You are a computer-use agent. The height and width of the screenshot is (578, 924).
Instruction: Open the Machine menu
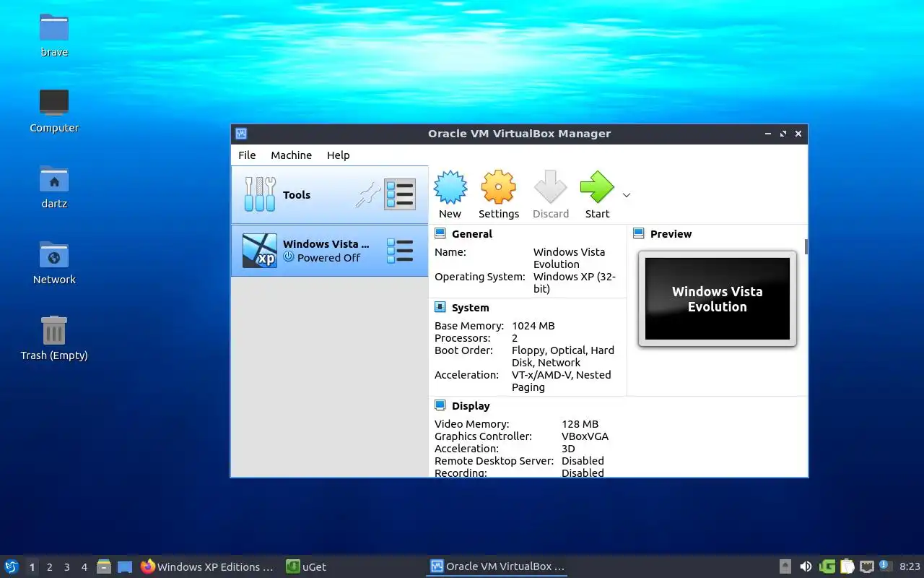[291, 155]
